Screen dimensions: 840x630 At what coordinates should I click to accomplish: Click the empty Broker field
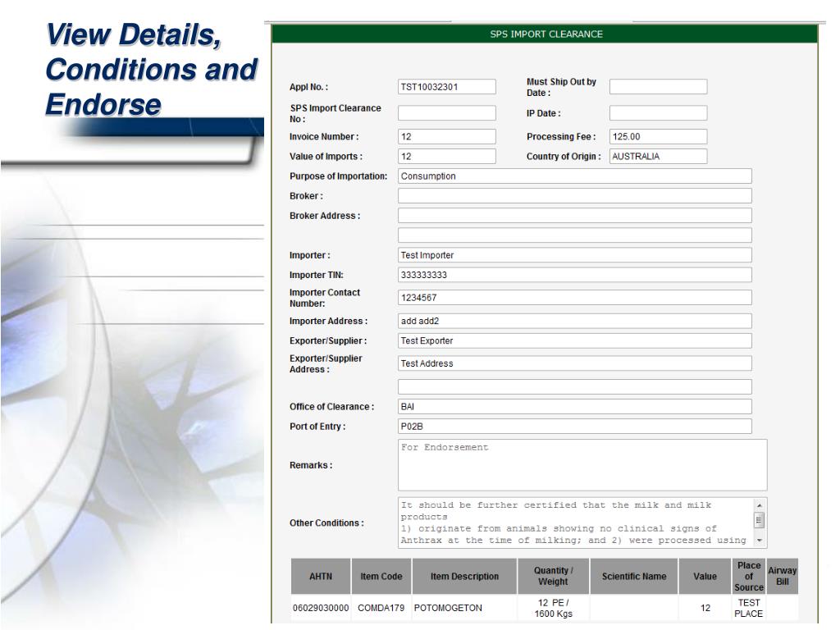575,196
